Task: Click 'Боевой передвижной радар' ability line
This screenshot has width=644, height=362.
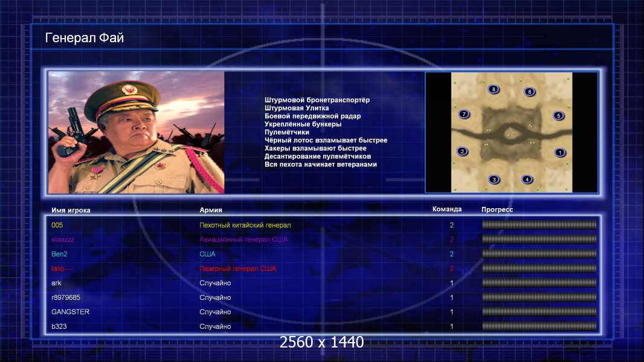Action: (312, 116)
